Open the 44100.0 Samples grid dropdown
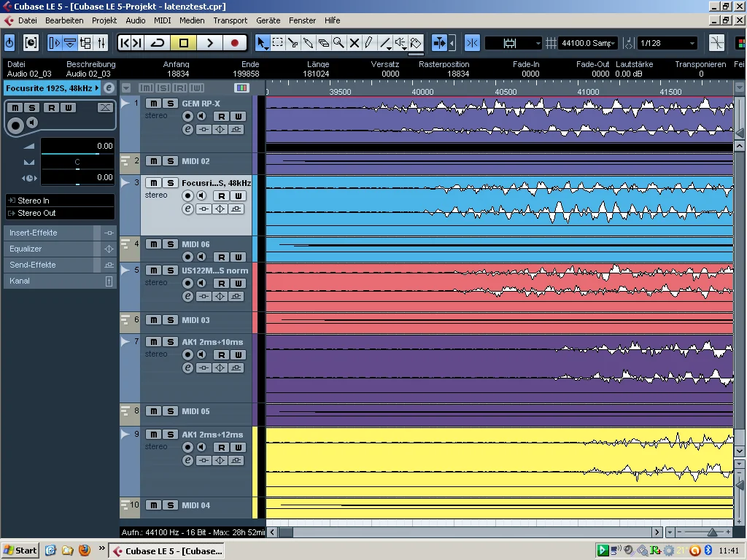The width and height of the screenshot is (747, 560). (x=588, y=43)
